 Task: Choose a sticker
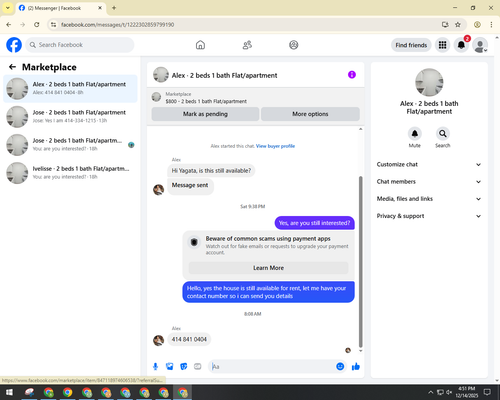tap(184, 367)
